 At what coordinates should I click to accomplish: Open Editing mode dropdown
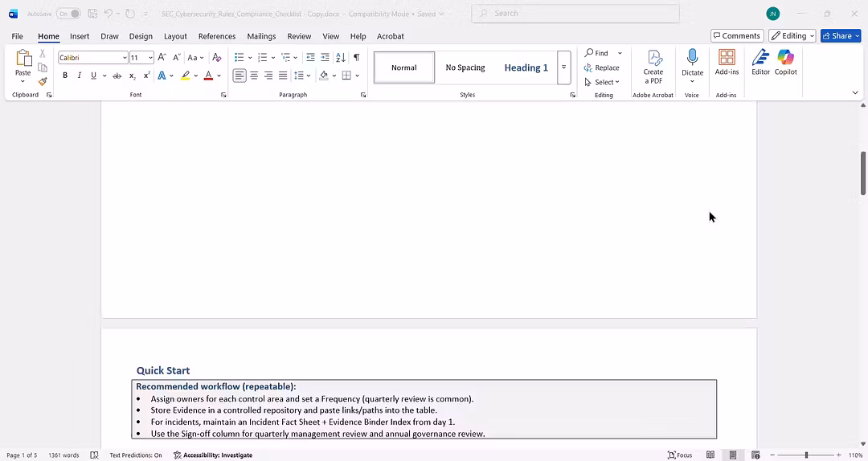click(792, 35)
